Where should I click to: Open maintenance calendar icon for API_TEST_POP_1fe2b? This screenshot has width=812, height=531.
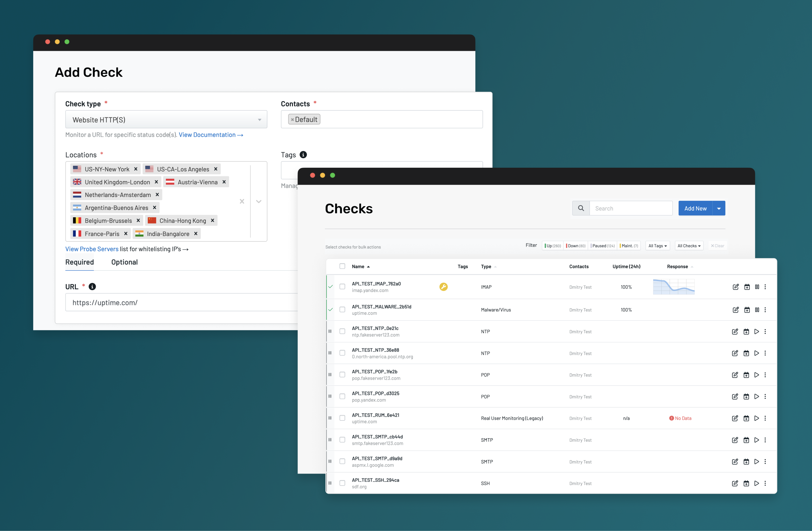pyautogui.click(x=746, y=375)
